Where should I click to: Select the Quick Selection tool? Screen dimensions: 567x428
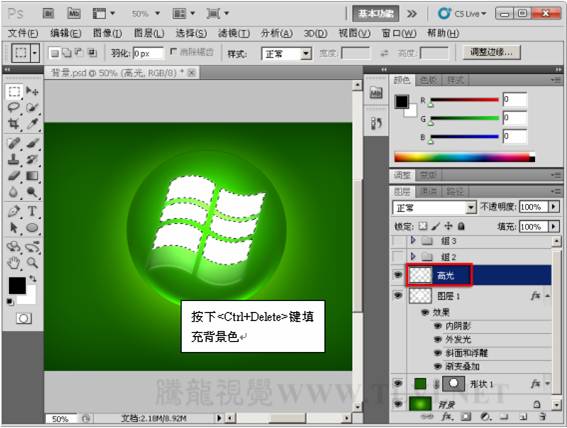pyautogui.click(x=32, y=107)
